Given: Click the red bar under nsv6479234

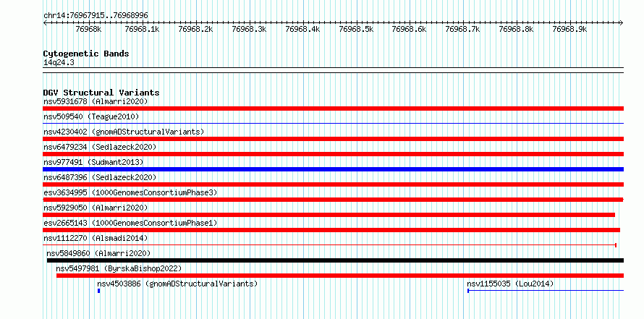Looking at the screenshot, I should pyautogui.click(x=333, y=154).
